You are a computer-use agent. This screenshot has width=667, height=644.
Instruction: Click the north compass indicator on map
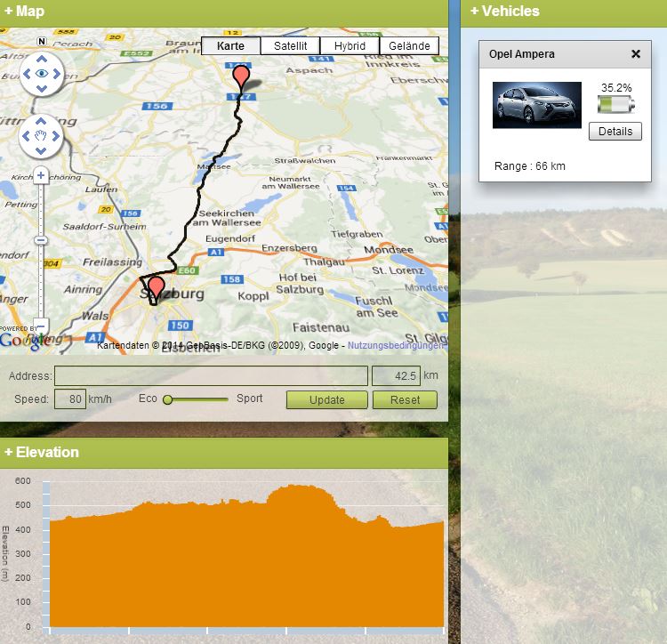41,41
